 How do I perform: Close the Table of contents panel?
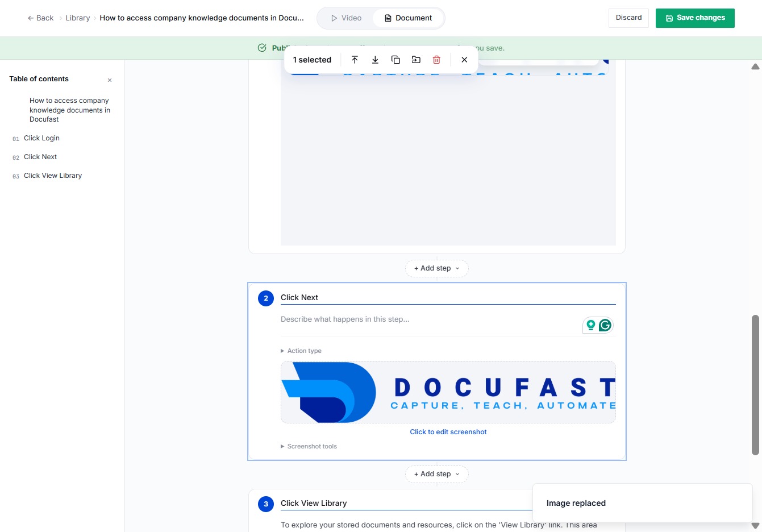(x=110, y=80)
